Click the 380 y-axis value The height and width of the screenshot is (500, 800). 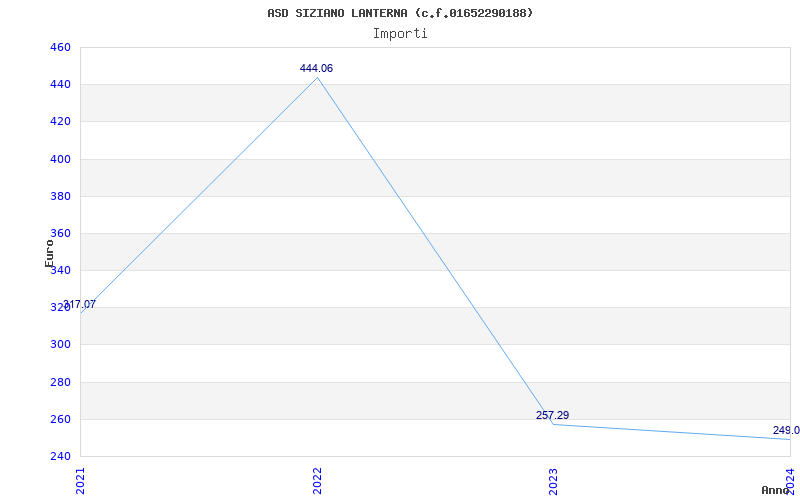point(60,196)
